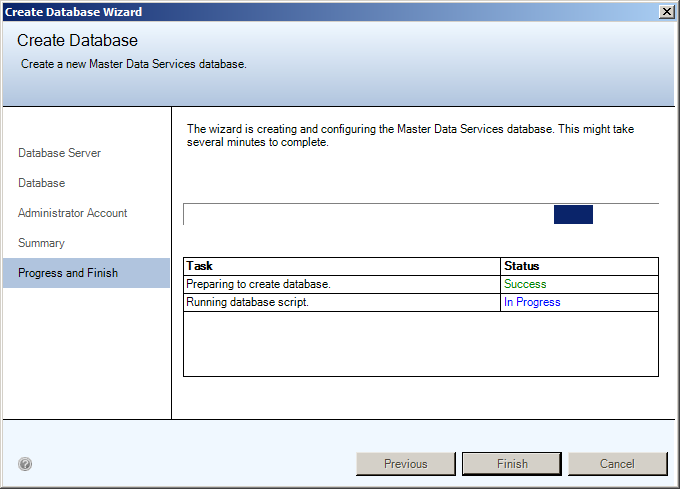This screenshot has width=680, height=489.
Task: Open the Summary step
Action: (x=41, y=243)
